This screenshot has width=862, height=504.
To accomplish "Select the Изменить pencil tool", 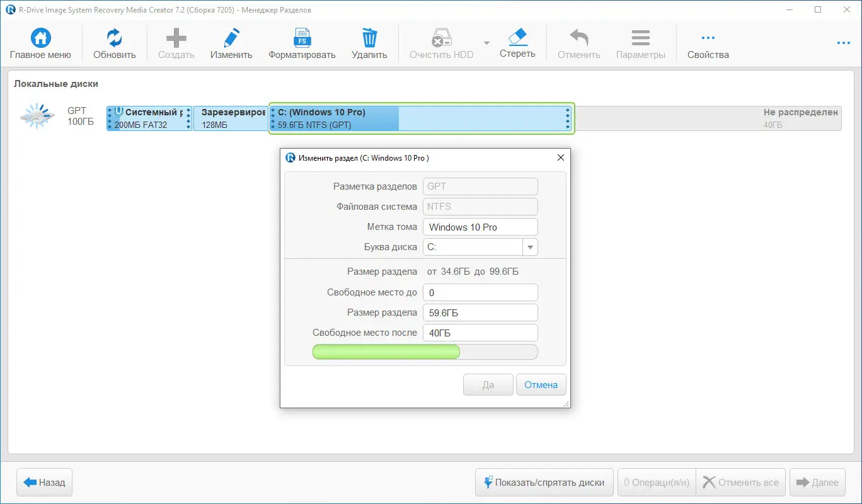I will coord(231,38).
